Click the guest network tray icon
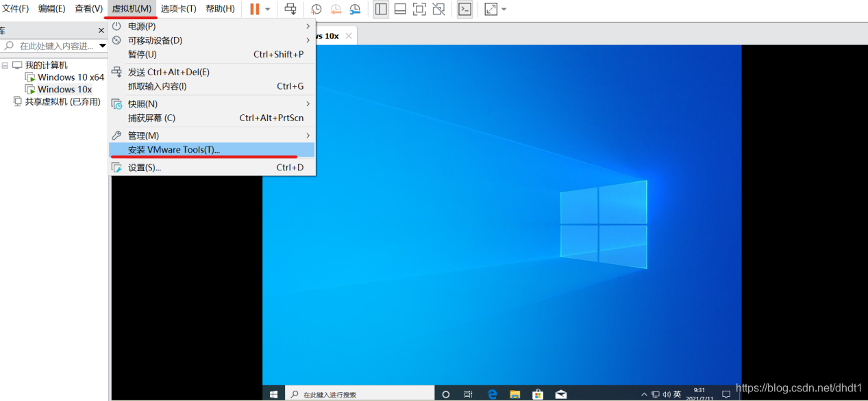This screenshot has height=401, width=868. [655, 395]
